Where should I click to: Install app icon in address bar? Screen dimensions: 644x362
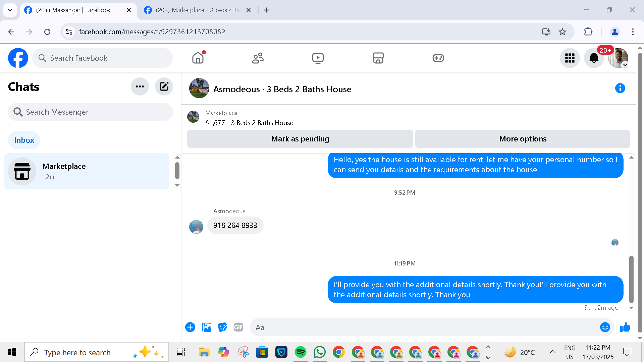pos(546,32)
